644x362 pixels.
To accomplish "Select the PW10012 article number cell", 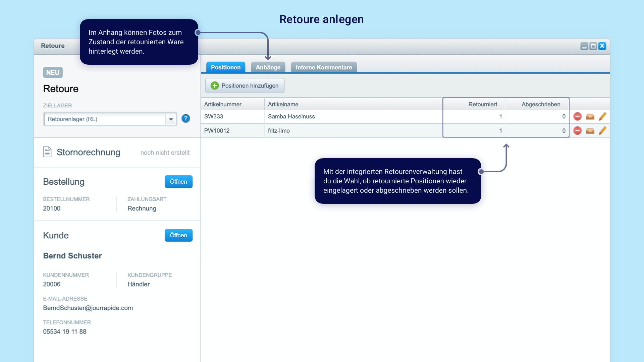I will point(233,131).
